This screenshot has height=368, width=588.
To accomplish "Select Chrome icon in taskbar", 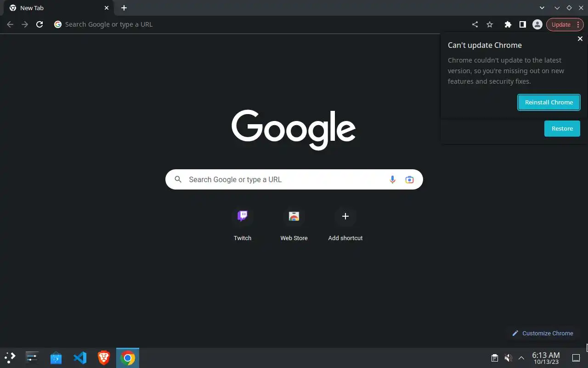I will [x=128, y=357].
